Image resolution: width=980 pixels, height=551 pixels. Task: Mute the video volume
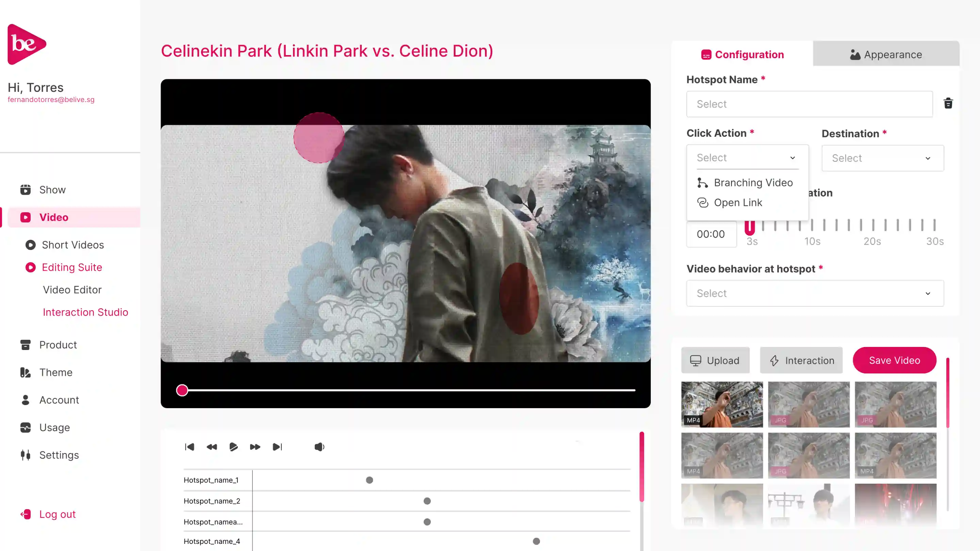(x=320, y=447)
